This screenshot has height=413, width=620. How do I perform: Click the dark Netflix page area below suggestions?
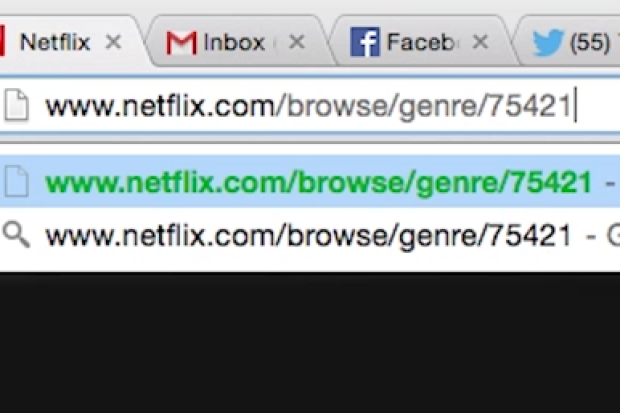pyautogui.click(x=310, y=343)
